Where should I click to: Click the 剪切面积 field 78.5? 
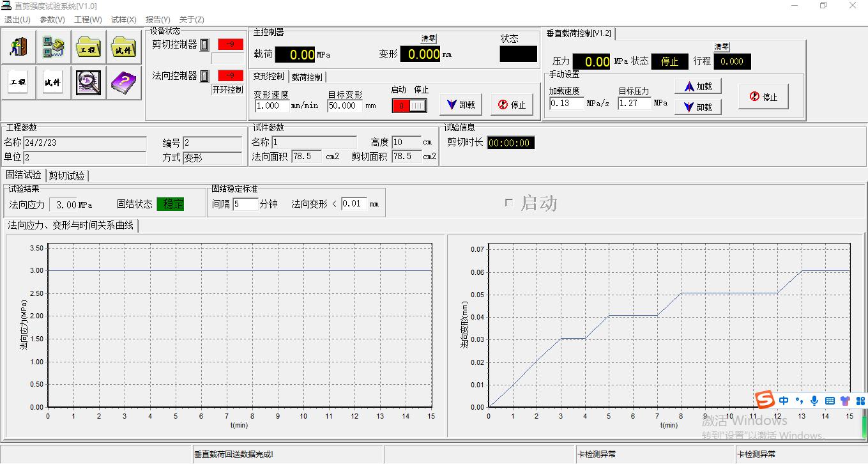[406, 156]
